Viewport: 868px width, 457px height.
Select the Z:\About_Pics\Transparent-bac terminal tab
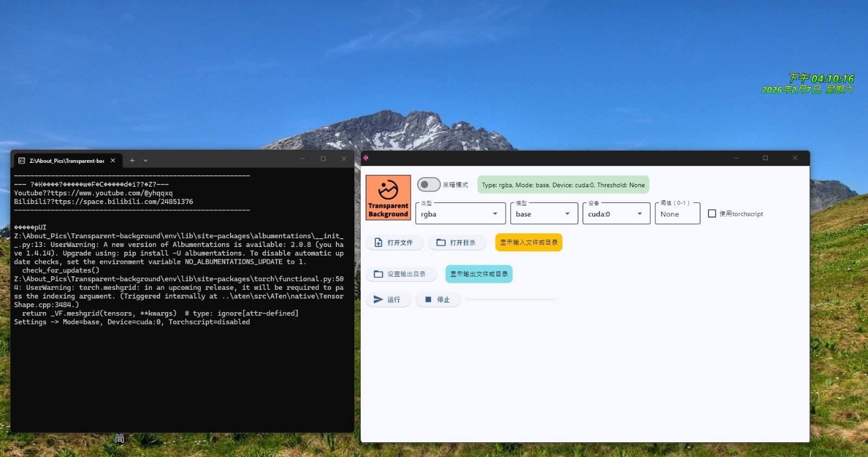pos(67,161)
